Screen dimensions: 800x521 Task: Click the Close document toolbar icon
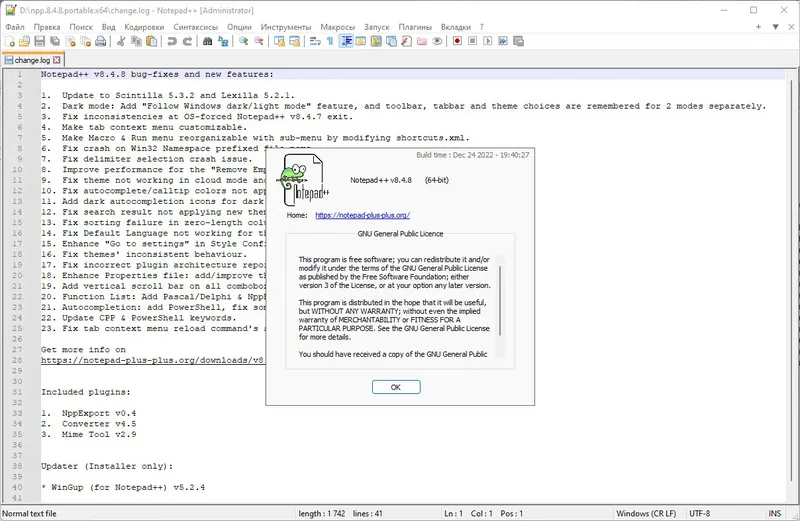point(70,41)
